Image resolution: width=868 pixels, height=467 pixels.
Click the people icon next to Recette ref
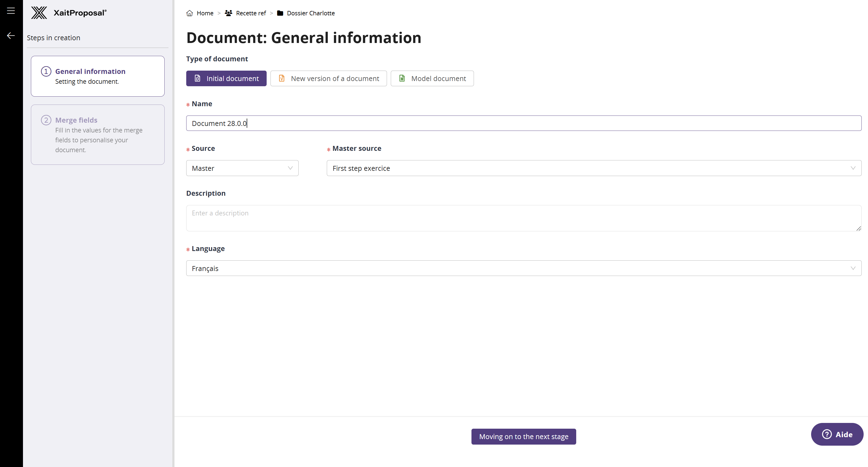228,13
